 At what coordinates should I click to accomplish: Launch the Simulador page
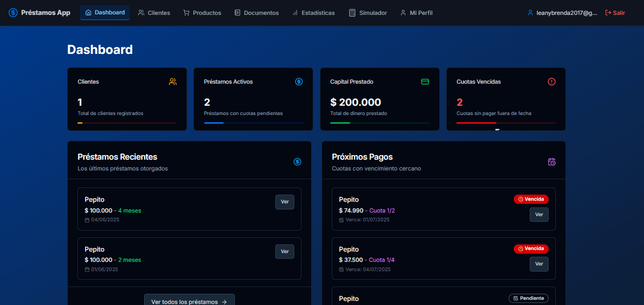tap(368, 13)
